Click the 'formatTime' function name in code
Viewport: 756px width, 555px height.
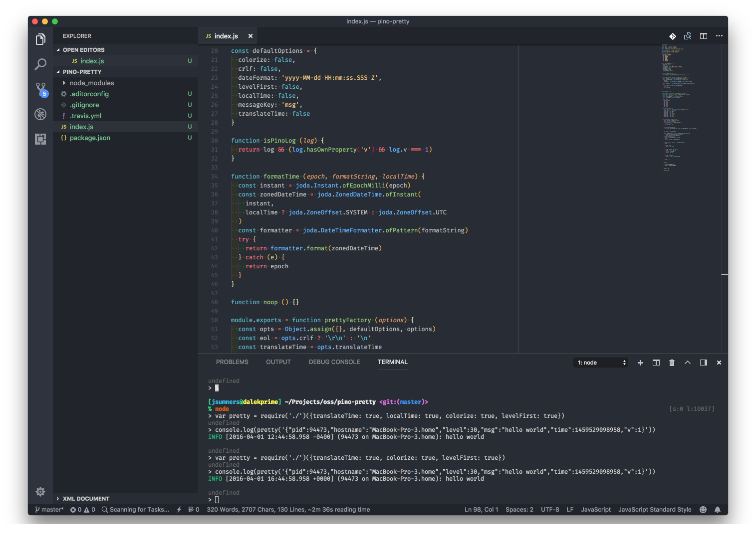click(x=281, y=177)
